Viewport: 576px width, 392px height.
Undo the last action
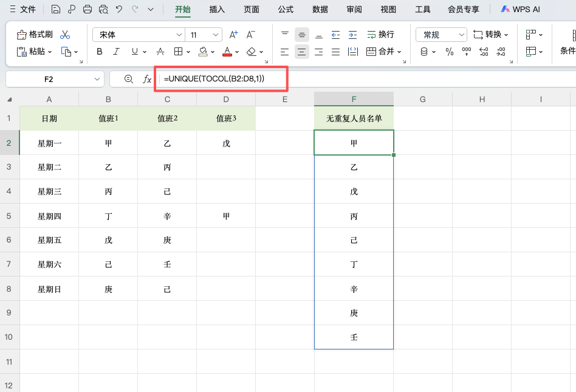click(x=119, y=9)
